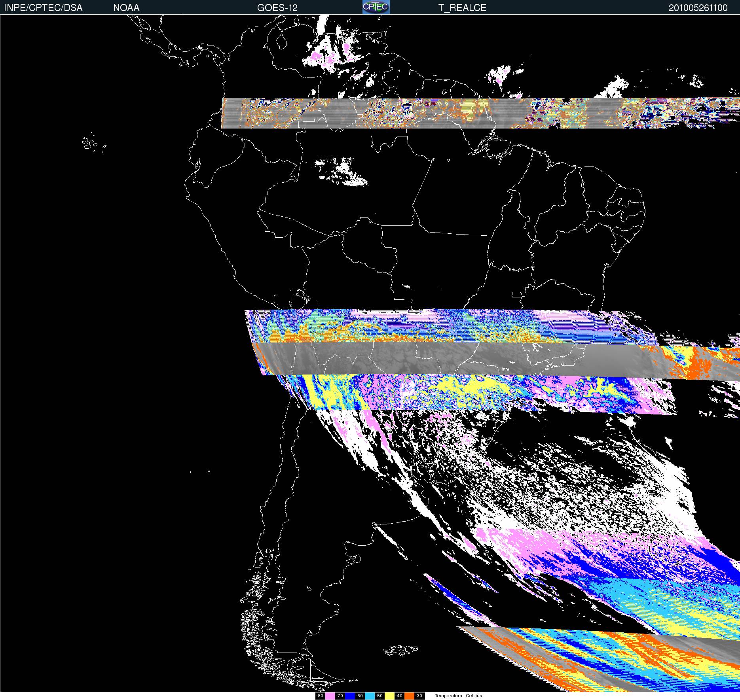This screenshot has height=700, width=740.
Task: Click the NOAA label in the header
Action: (126, 8)
